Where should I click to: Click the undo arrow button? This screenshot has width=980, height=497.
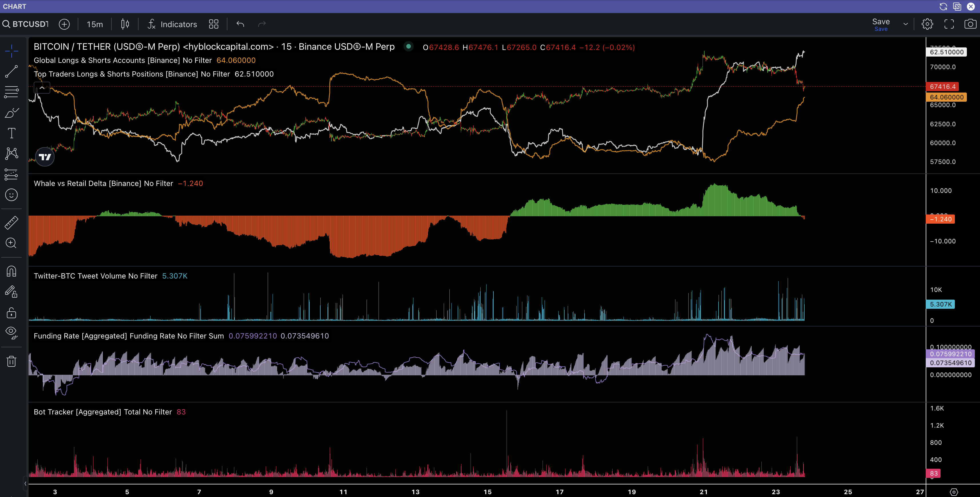click(241, 24)
